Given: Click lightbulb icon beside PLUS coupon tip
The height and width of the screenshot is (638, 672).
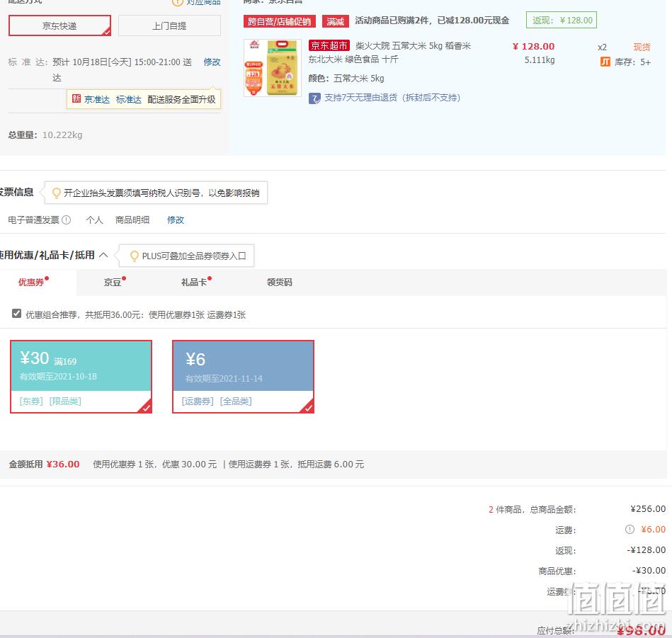Looking at the screenshot, I should (x=134, y=256).
